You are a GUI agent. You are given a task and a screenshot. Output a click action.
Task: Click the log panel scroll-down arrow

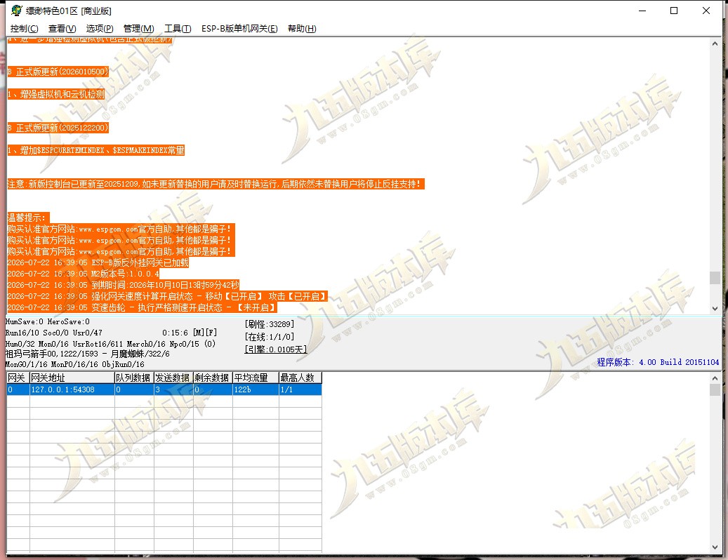(715, 309)
